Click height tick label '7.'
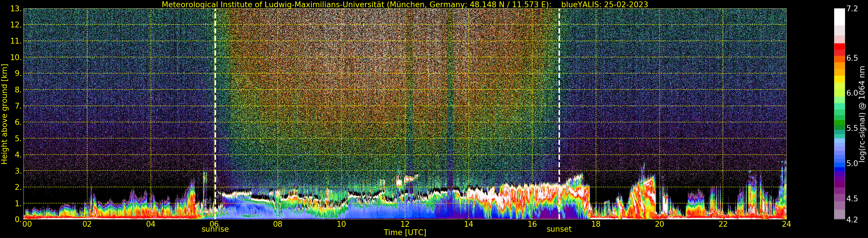This screenshot has width=868, height=238. (18, 106)
